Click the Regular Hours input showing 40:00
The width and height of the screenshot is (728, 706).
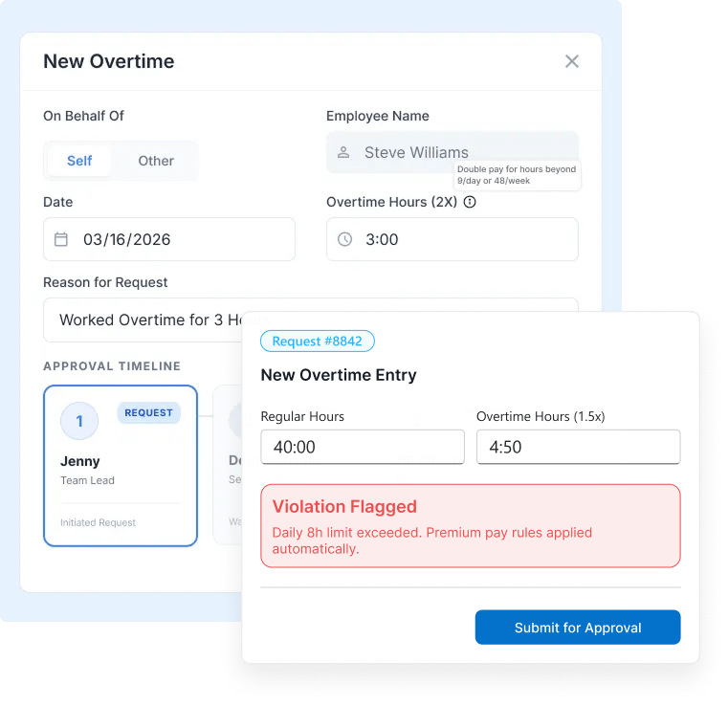coord(363,447)
